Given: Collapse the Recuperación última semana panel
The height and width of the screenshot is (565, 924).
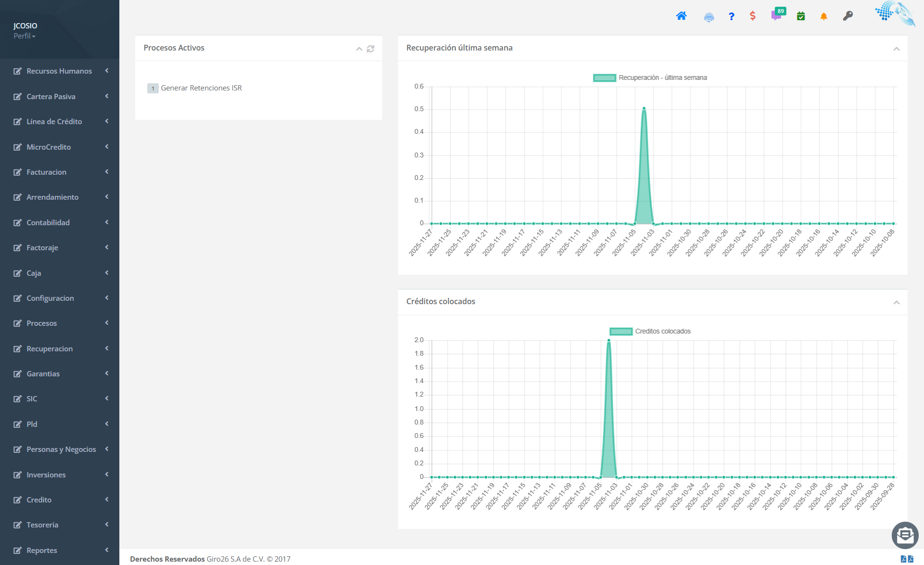Looking at the screenshot, I should click(x=896, y=49).
